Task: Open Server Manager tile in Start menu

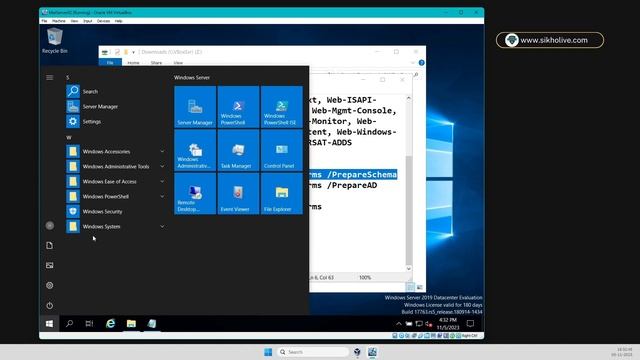Action: [x=195, y=107]
